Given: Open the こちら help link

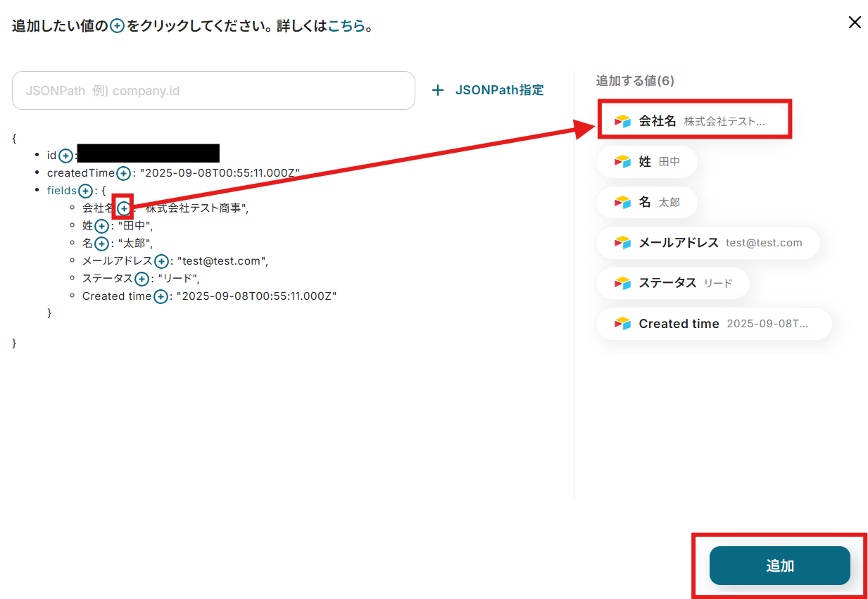Looking at the screenshot, I should [x=347, y=26].
